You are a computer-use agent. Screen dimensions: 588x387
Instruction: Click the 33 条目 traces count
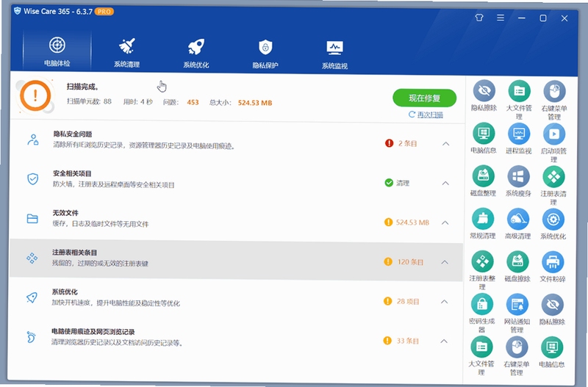pos(408,341)
